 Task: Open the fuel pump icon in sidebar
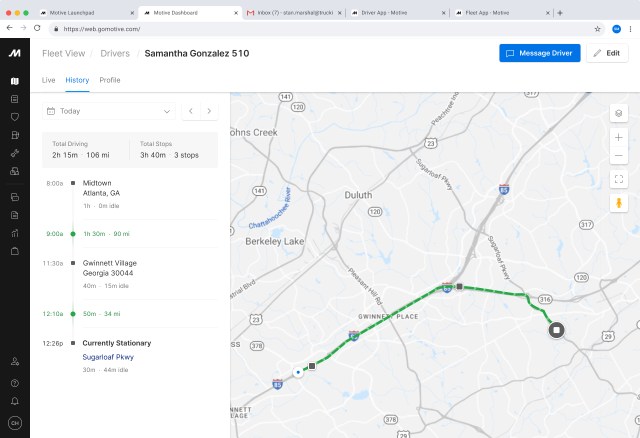coord(15,135)
